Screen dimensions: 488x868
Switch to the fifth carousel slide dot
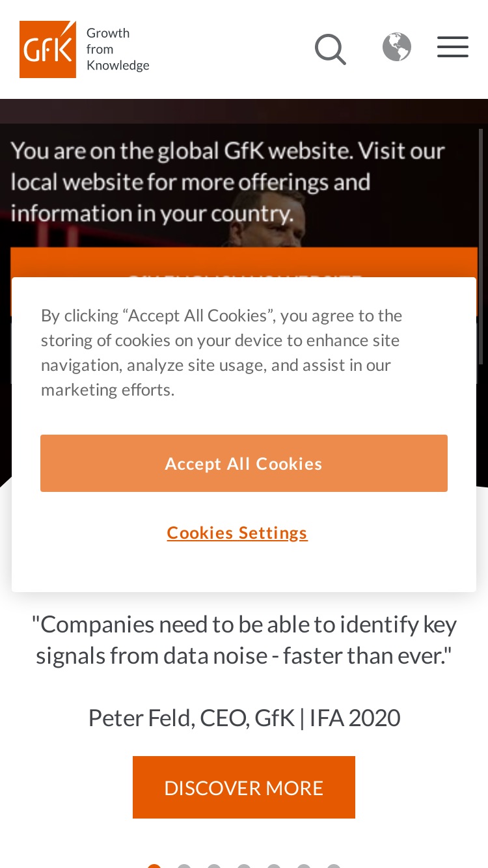pos(274,865)
